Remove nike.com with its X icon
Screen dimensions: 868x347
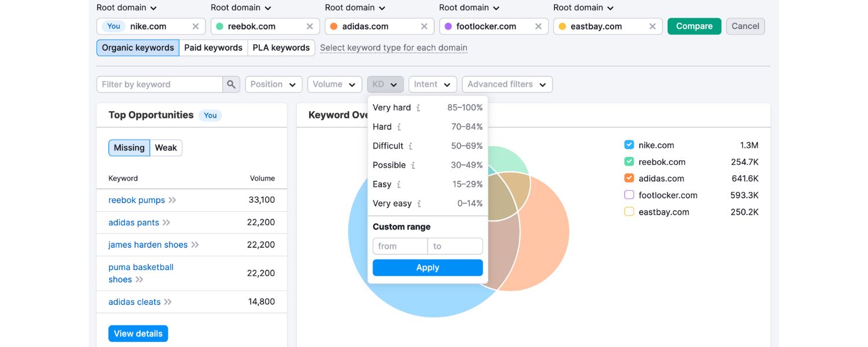(196, 27)
